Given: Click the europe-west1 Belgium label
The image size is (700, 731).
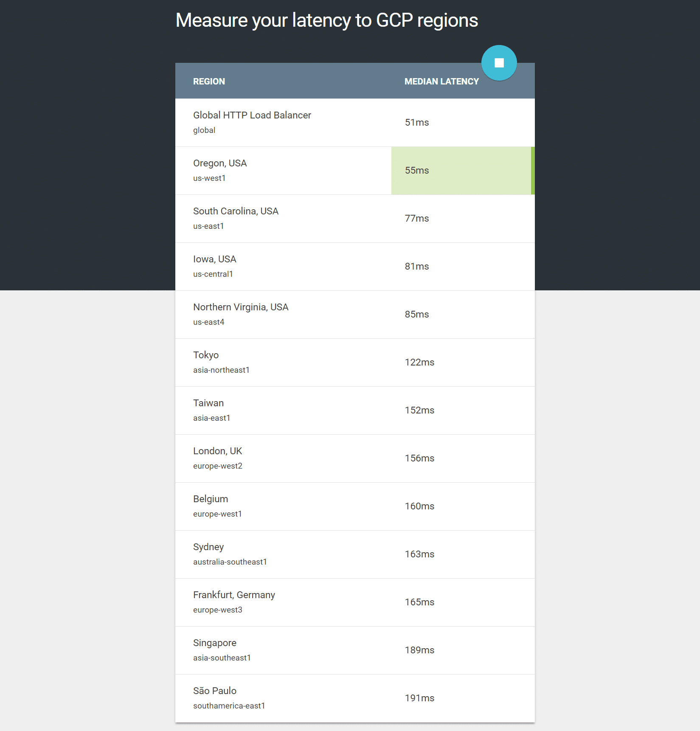Looking at the screenshot, I should click(217, 514).
